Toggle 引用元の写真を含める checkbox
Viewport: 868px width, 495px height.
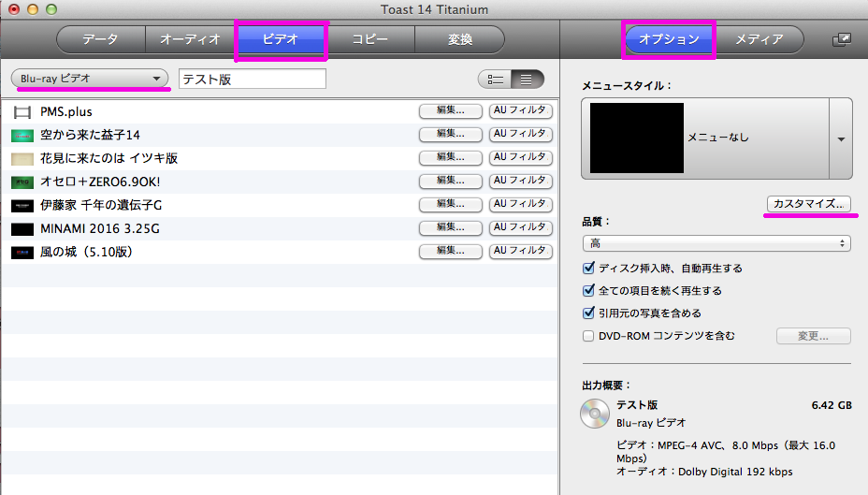[588, 313]
